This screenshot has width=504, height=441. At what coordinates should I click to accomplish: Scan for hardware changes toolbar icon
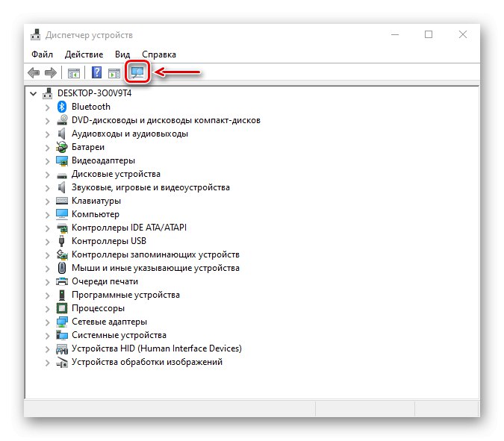click(137, 72)
